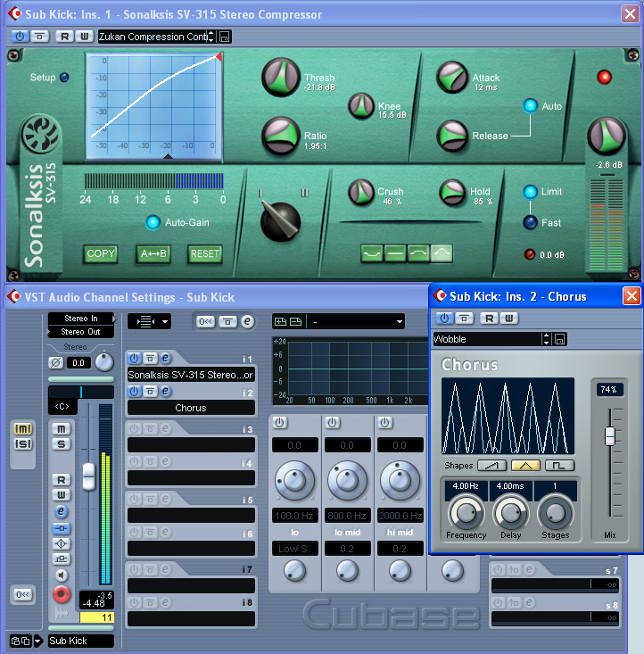Click the Knee knob
The image size is (644, 654).
361,106
